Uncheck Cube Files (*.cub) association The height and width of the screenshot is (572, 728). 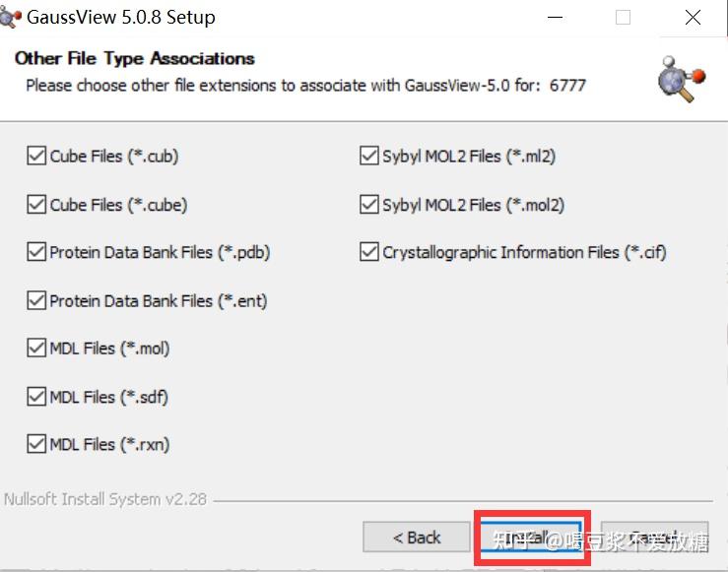point(36,156)
